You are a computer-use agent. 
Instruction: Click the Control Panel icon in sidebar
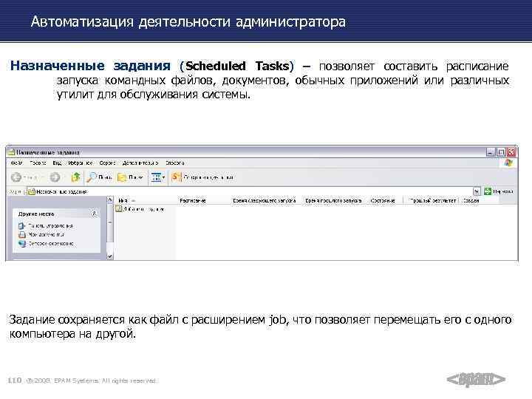pos(22,225)
